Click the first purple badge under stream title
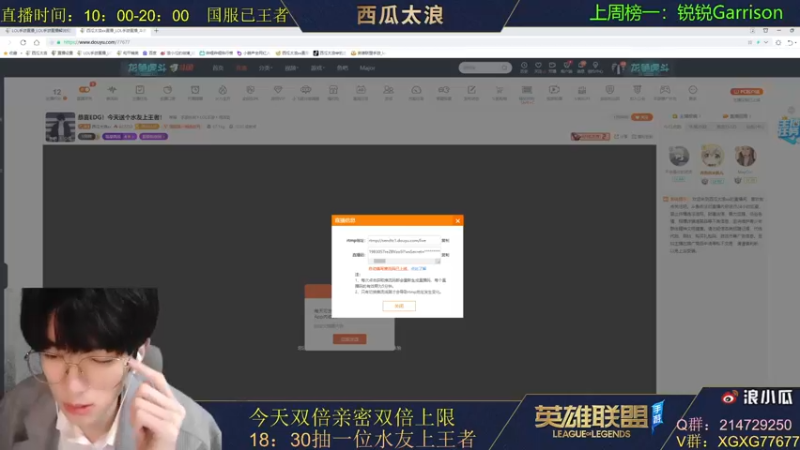 pyautogui.click(x=119, y=136)
